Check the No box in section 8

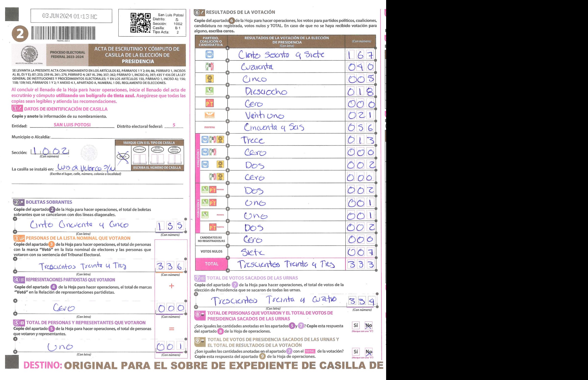pos(368,325)
